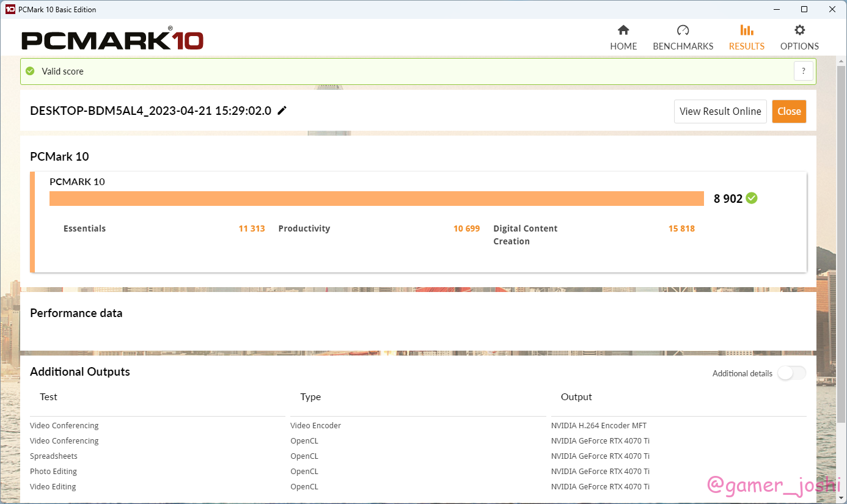Click the orange Close button
Viewport: 847px width, 504px height.
point(789,111)
